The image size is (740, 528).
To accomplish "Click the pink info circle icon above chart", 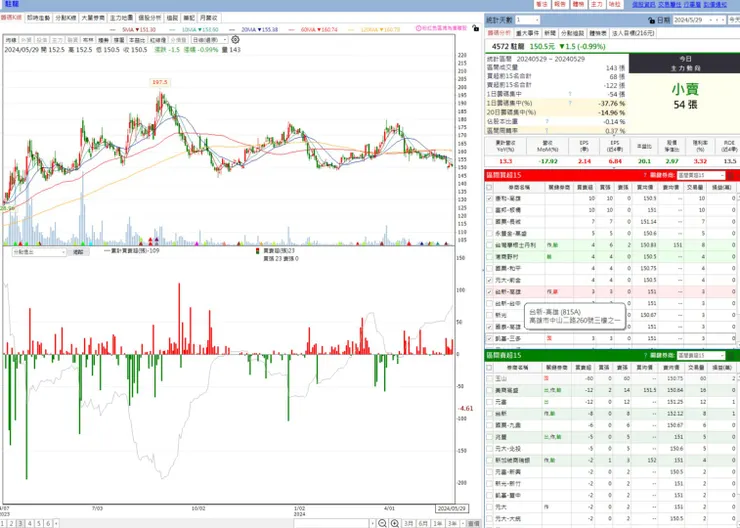I will (x=418, y=28).
